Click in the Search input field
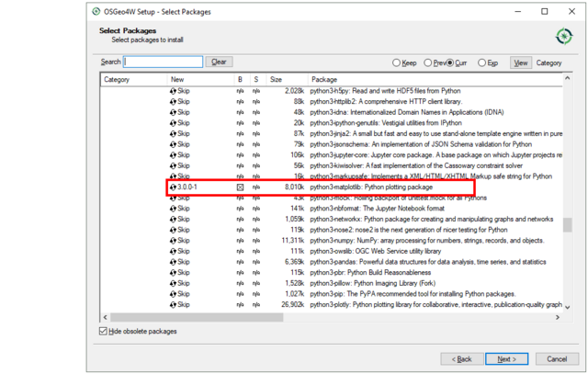The height and width of the screenshot is (374, 588). coord(164,62)
